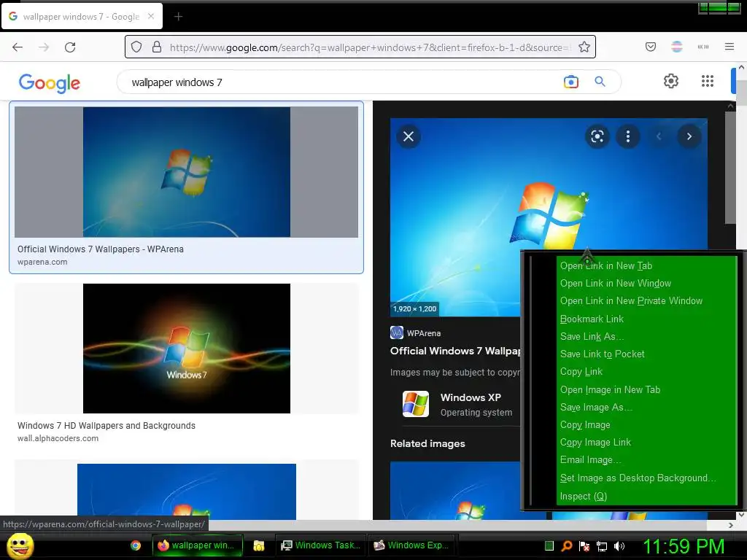Switch to Windows Exp taskbar window
This screenshot has height=560, width=747.
(x=413, y=545)
